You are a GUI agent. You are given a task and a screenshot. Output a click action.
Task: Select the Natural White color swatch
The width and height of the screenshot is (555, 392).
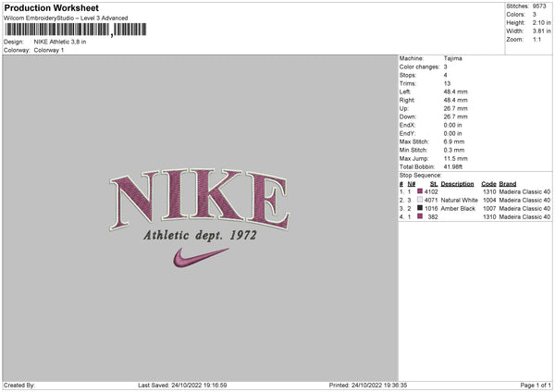[x=420, y=200]
